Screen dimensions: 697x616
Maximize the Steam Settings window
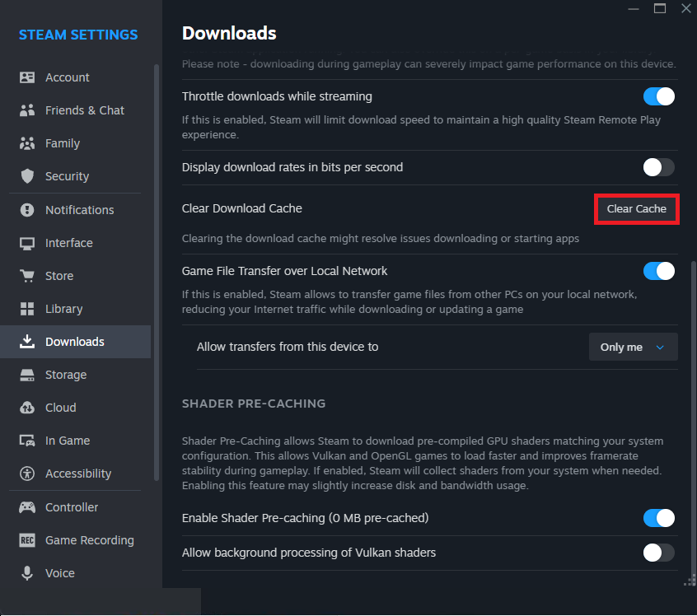click(660, 8)
